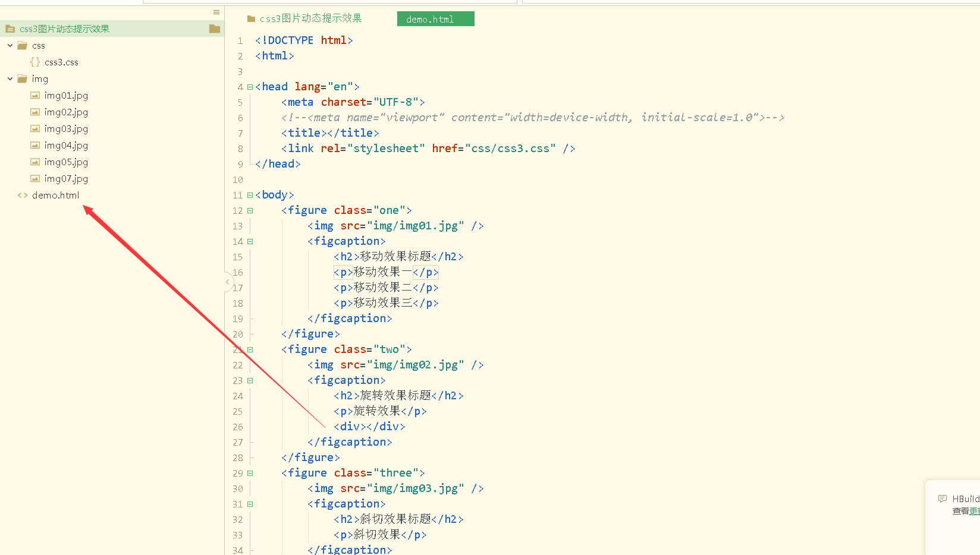Viewport: 980px width, 555px height.
Task: Place cursor in DOCTYPE html line
Action: coord(304,40)
